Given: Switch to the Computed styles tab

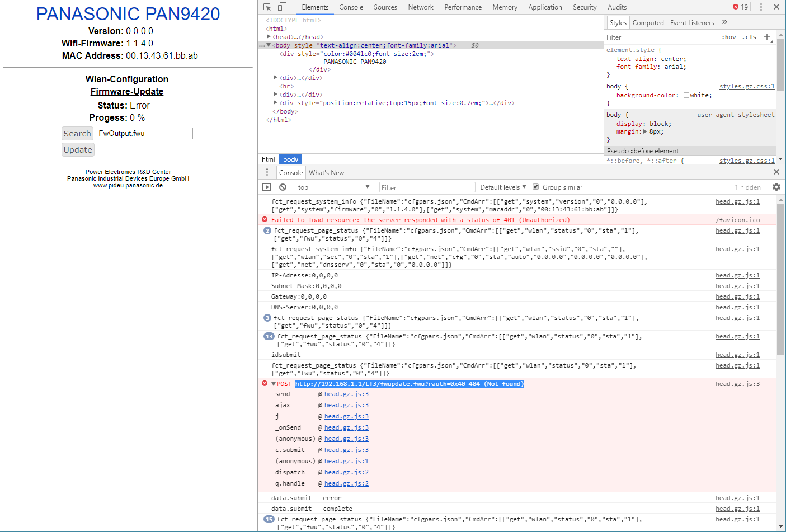Looking at the screenshot, I should (648, 23).
